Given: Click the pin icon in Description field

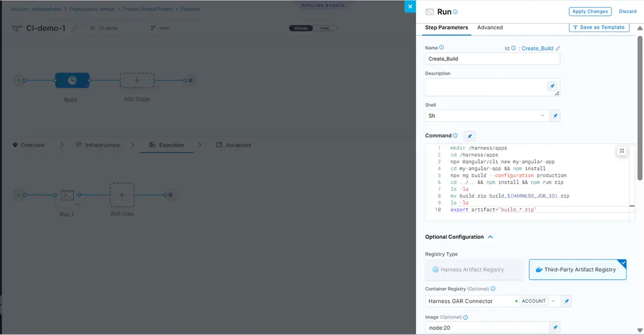Looking at the screenshot, I should point(552,86).
